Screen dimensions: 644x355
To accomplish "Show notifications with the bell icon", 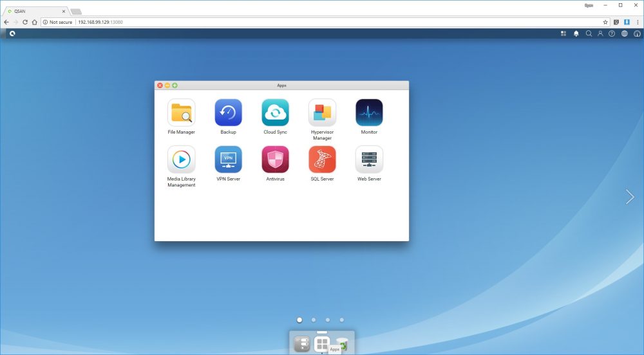I will tap(576, 33).
